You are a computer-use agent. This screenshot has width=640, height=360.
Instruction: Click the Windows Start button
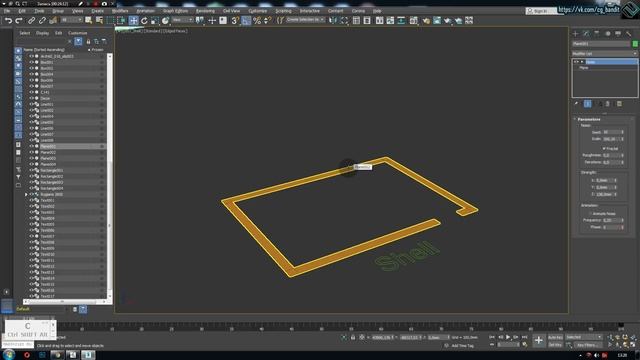9,354
